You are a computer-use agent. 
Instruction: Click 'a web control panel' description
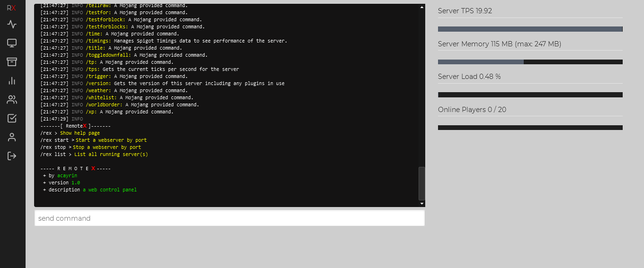click(110, 190)
